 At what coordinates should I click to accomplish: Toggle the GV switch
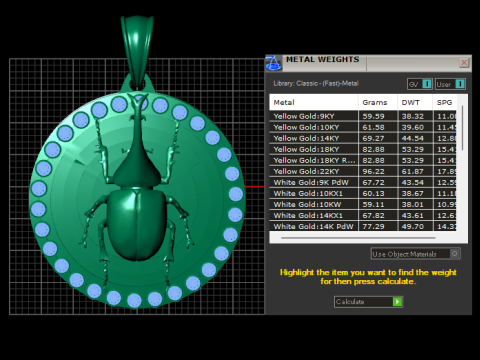(427, 84)
